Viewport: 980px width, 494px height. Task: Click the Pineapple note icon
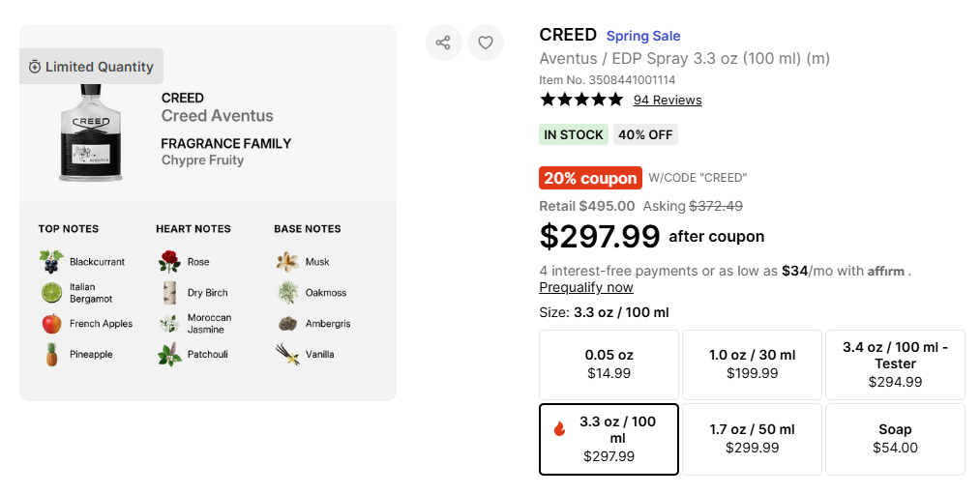point(51,355)
